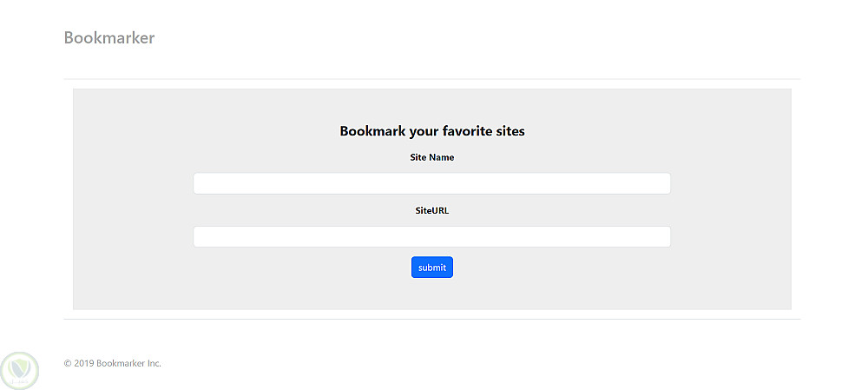Open the Bookmarker header title link
This screenshot has height=390, width=868.
tap(109, 38)
